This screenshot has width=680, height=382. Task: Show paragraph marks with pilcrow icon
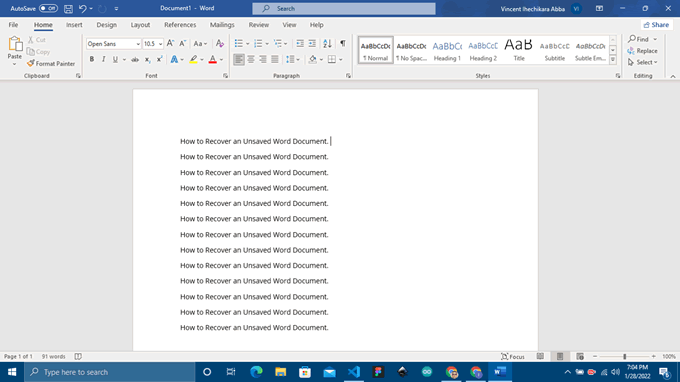coord(343,43)
